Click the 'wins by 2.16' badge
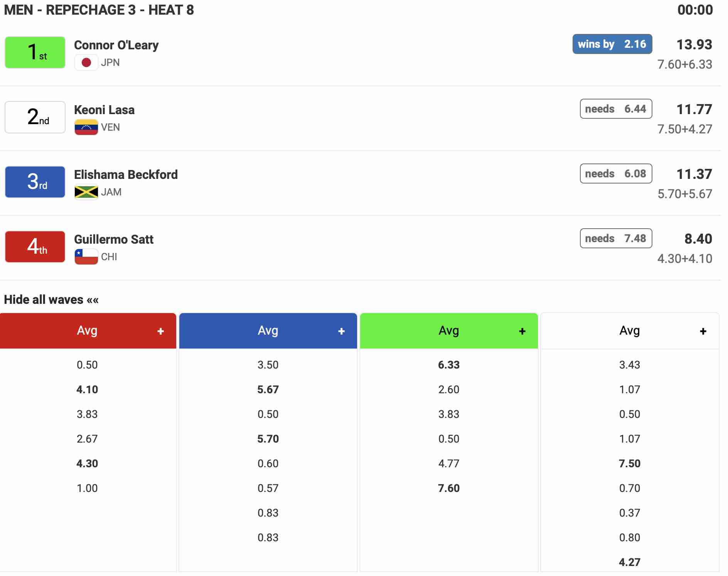This screenshot has width=728, height=576. pyautogui.click(x=612, y=44)
